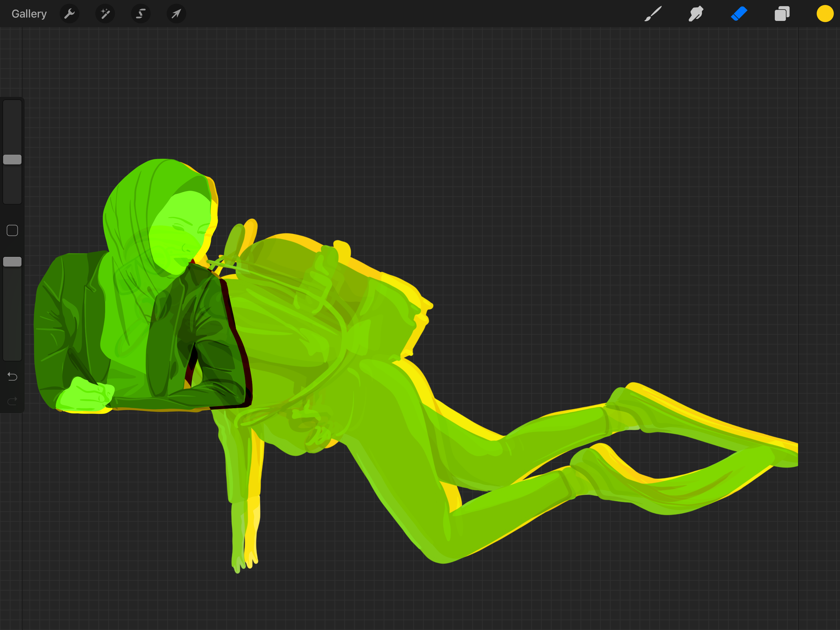Select the Brush tool

[x=653, y=14]
